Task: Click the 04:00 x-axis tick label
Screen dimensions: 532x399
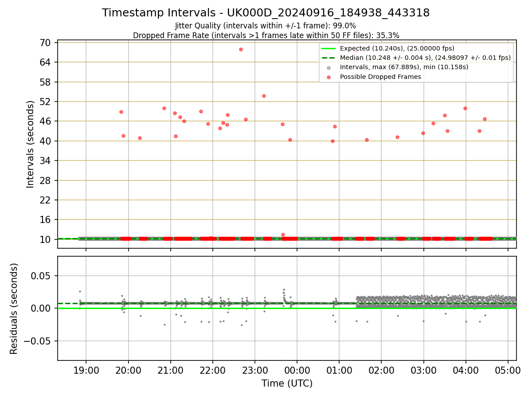Action: click(x=465, y=371)
